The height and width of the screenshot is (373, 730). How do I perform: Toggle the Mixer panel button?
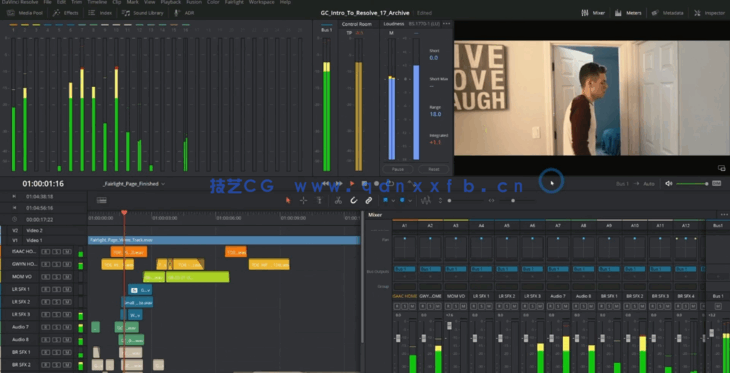tap(593, 13)
